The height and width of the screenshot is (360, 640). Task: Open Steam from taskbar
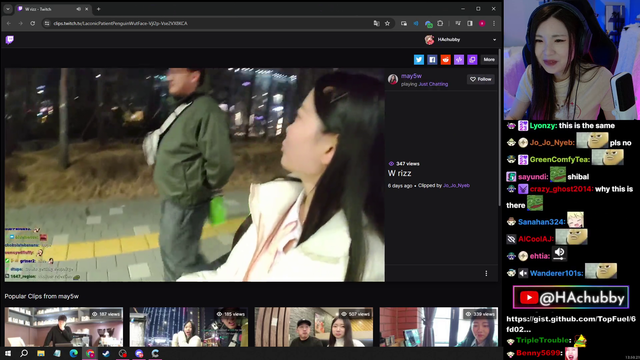(x=106, y=353)
